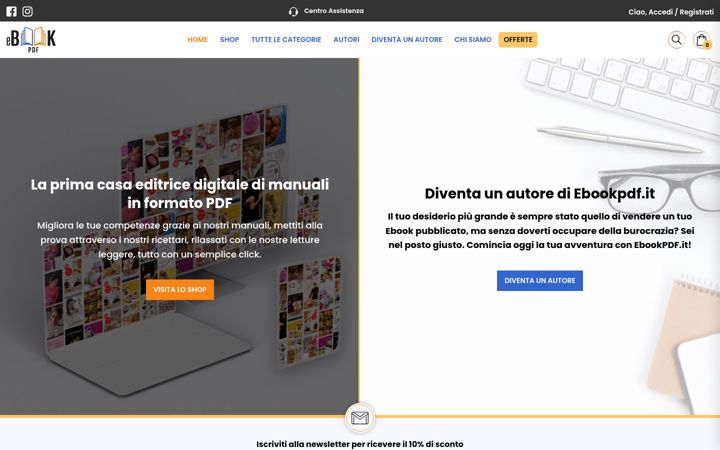Click Accedi to log in
Image resolution: width=720 pixels, height=450 pixels.
[660, 12]
